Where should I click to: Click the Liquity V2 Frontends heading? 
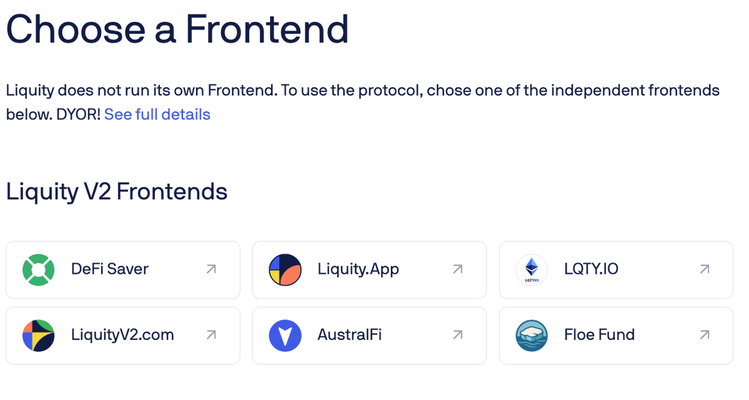[x=117, y=191]
